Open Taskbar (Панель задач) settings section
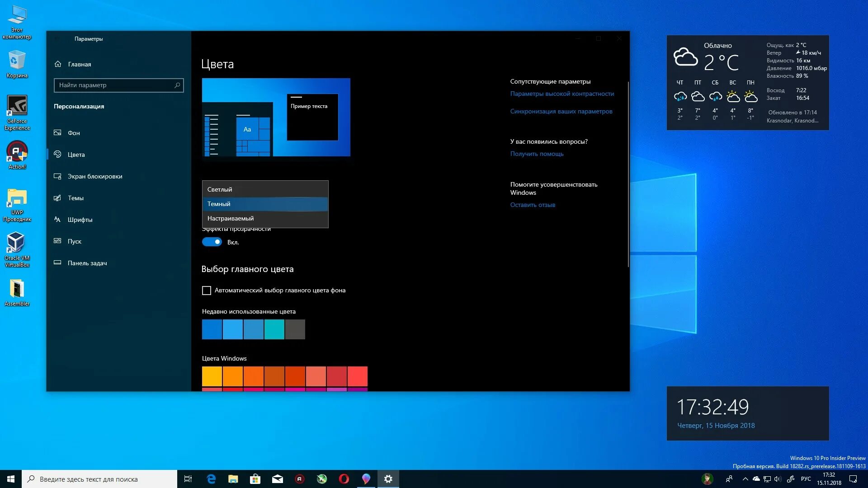Viewport: 868px width, 488px height. point(87,263)
